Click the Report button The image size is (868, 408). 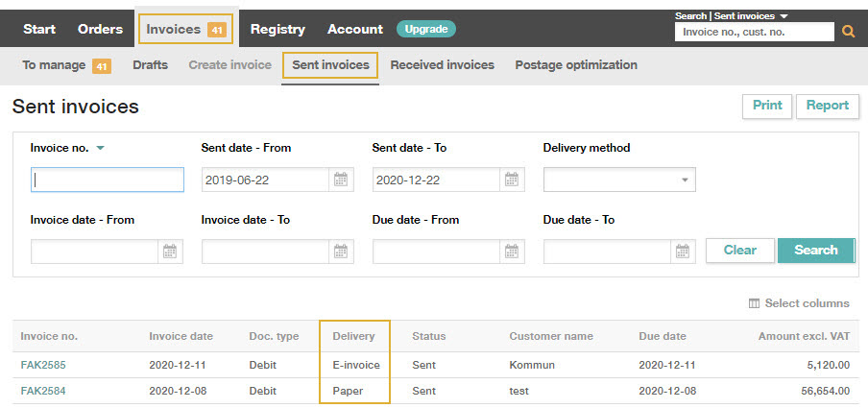[827, 106]
